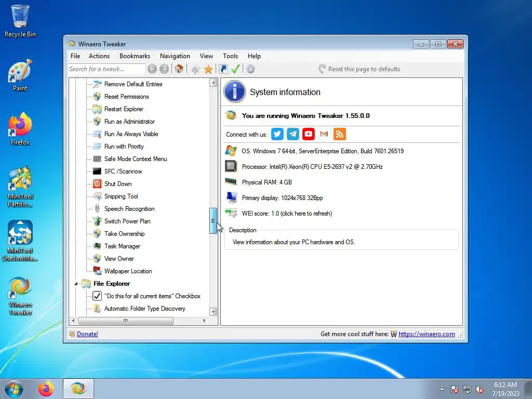Open the Bookmarks menu

pyautogui.click(x=135, y=56)
